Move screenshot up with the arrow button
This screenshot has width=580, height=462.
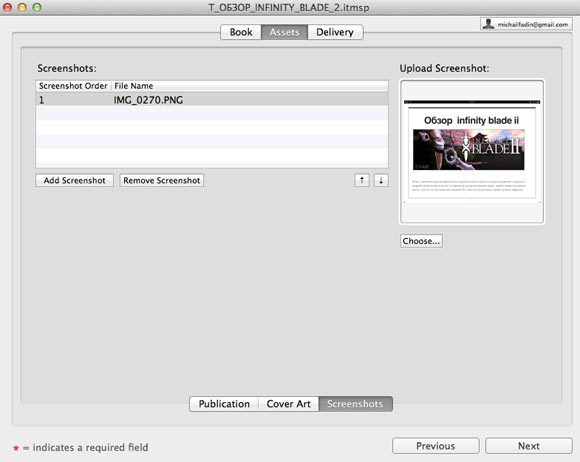[362, 181]
